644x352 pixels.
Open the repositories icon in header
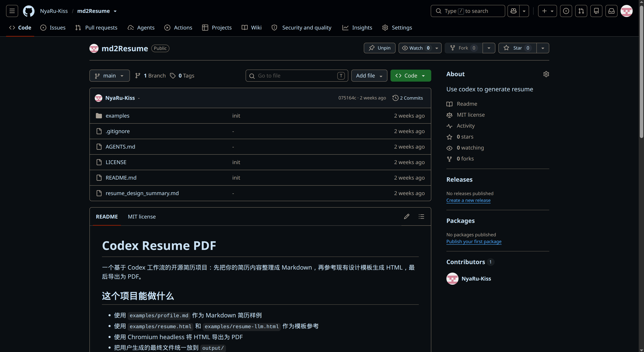point(596,11)
